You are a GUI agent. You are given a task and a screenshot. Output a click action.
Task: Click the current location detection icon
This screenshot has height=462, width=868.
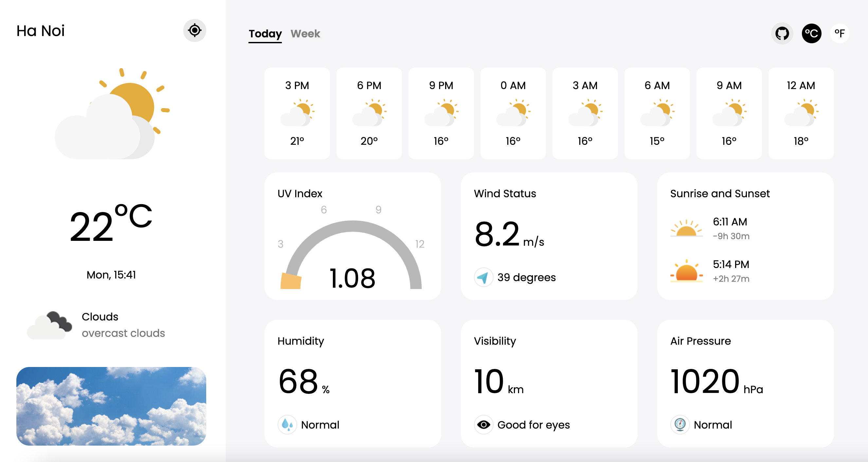pos(195,30)
